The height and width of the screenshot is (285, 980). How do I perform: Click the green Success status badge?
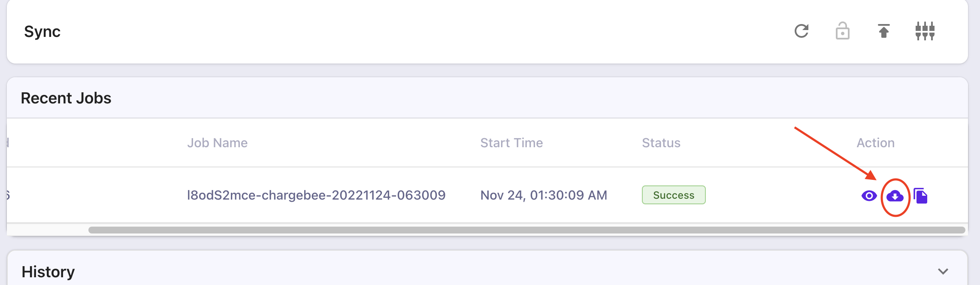tap(673, 195)
